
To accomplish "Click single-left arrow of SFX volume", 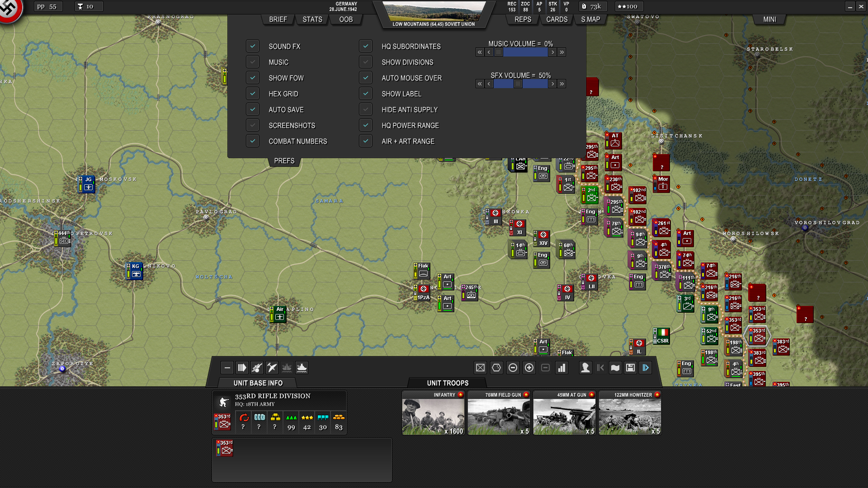I will (489, 84).
